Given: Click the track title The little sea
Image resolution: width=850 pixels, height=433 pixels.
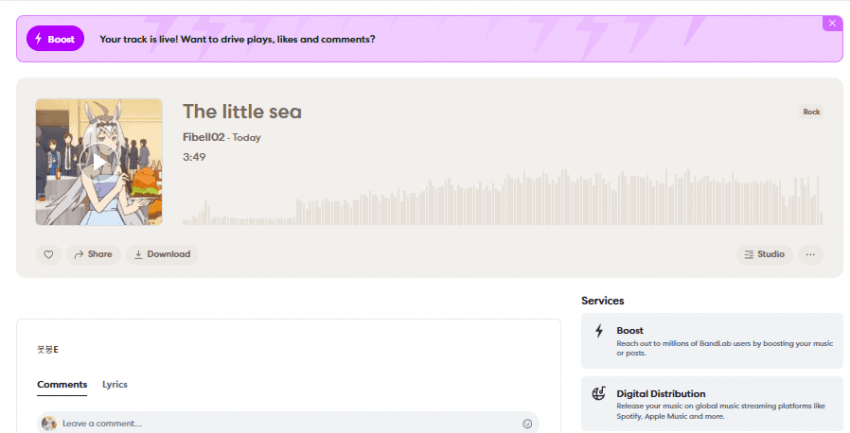Looking at the screenshot, I should [x=242, y=111].
